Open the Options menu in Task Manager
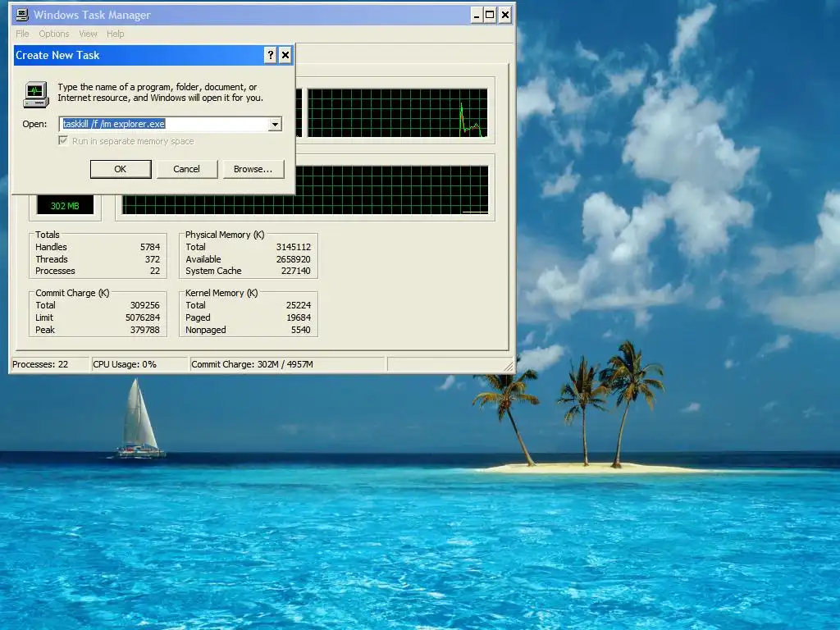Screen dimensions: 840x630 coord(54,34)
